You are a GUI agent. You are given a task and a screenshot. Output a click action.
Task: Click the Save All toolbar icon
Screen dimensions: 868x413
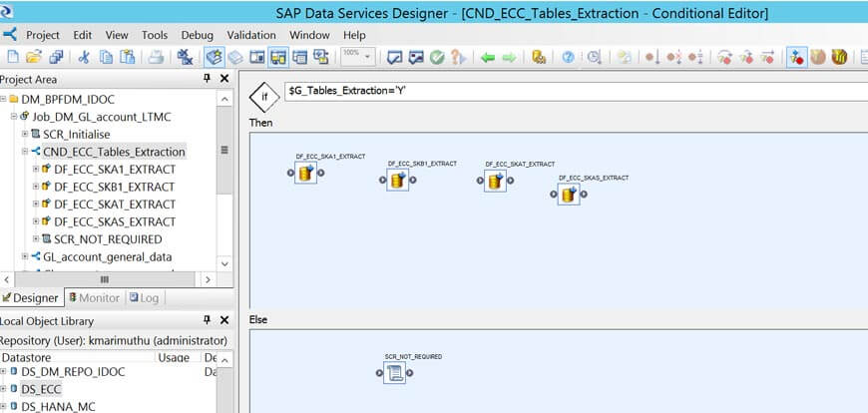(x=56, y=57)
